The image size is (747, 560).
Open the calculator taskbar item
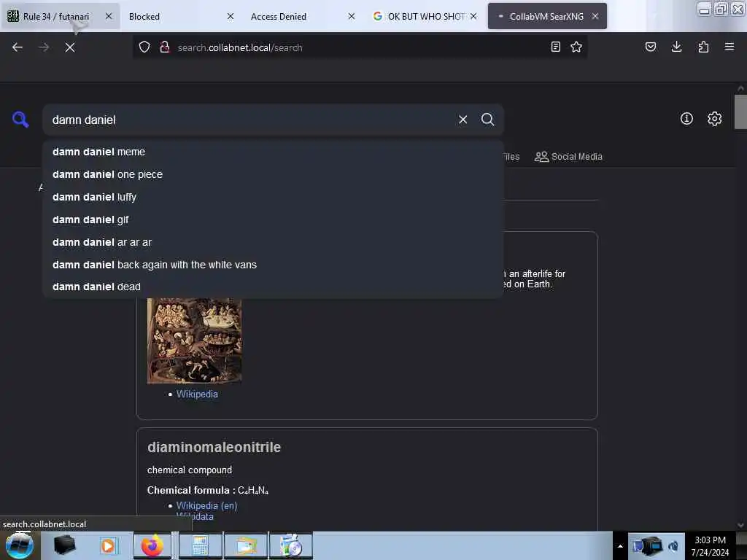(x=200, y=545)
